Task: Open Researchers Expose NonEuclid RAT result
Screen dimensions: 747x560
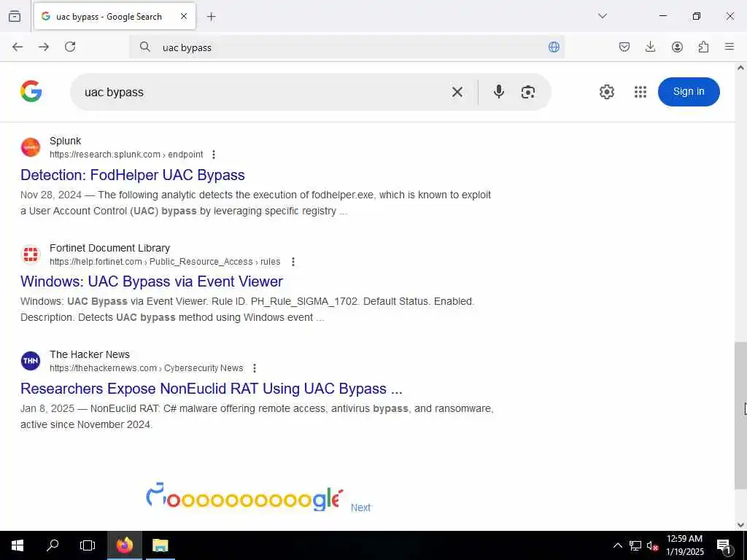Action: 212,389
